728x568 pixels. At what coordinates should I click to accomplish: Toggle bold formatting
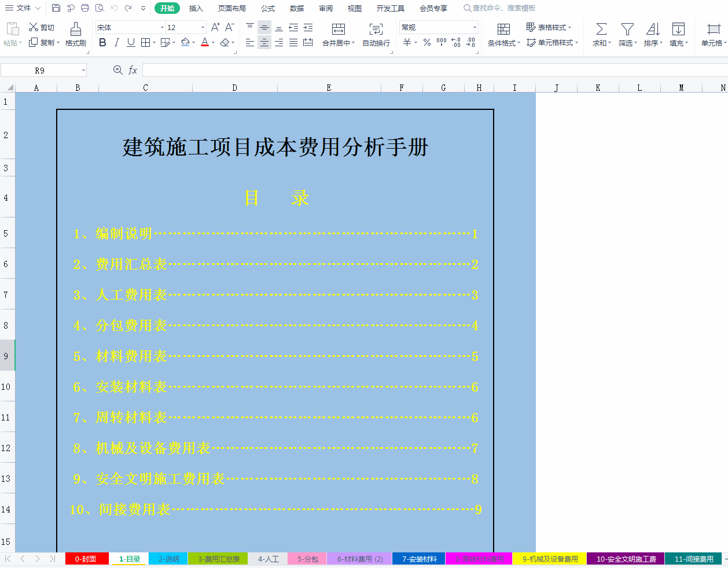coord(102,42)
